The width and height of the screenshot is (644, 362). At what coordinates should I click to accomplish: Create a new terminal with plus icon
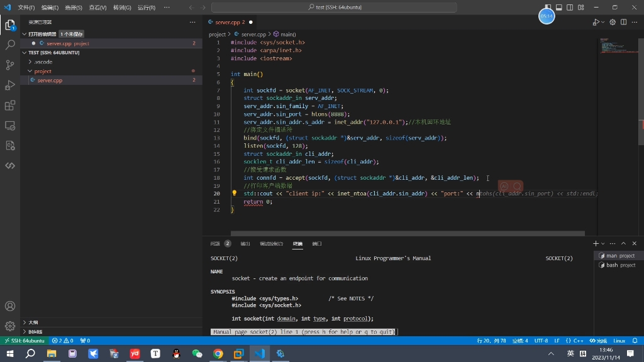point(596,243)
